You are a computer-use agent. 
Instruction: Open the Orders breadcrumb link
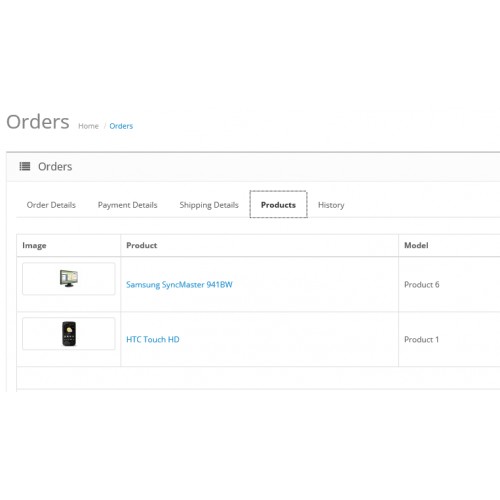coord(121,126)
